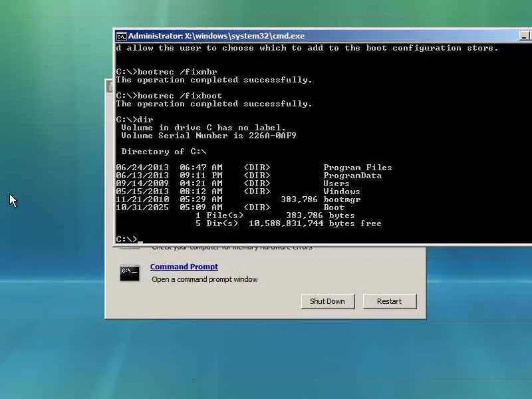532x399 pixels.
Task: Click first 'The operation completed successfully' line
Action: coord(213,80)
